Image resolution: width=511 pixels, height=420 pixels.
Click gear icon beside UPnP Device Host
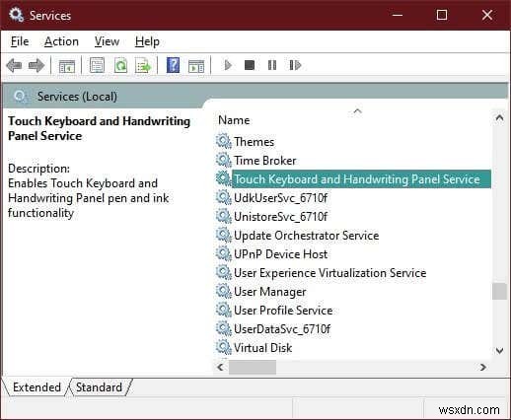tap(224, 253)
